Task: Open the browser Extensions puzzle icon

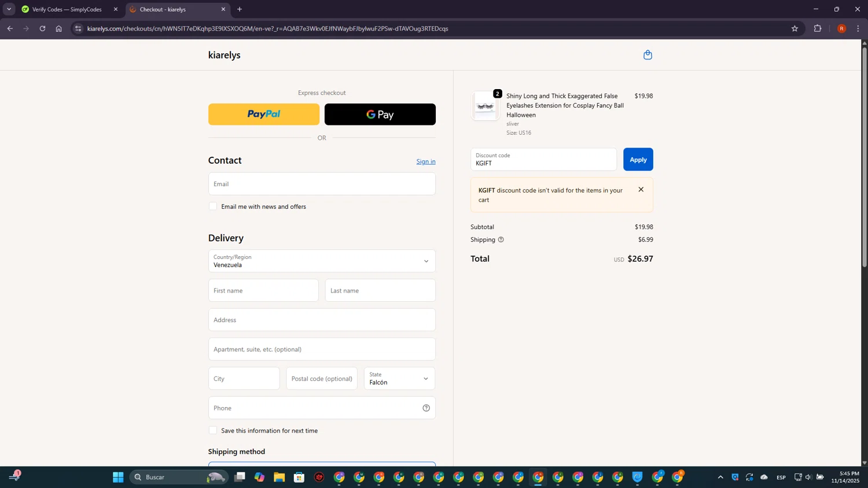Action: click(x=818, y=28)
